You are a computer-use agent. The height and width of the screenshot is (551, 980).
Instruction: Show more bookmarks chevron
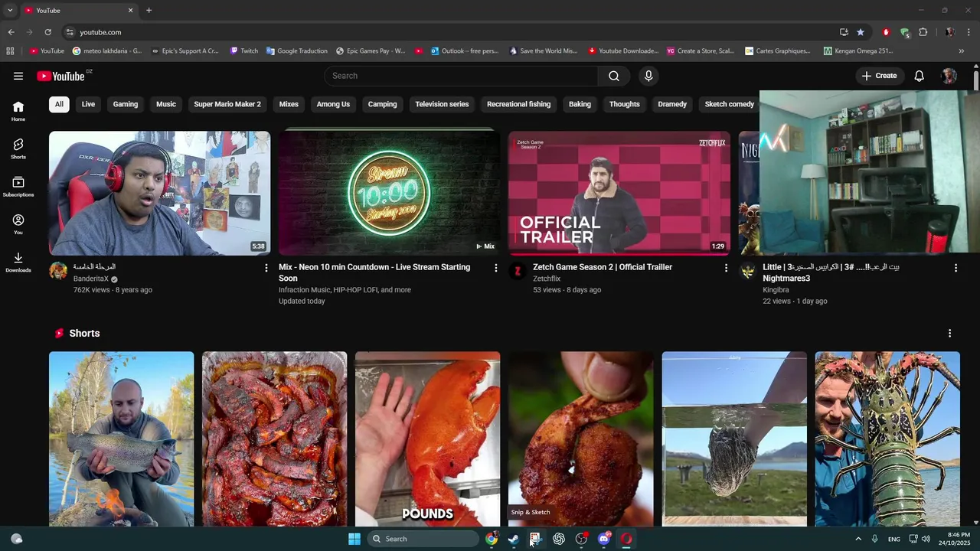coord(962,51)
